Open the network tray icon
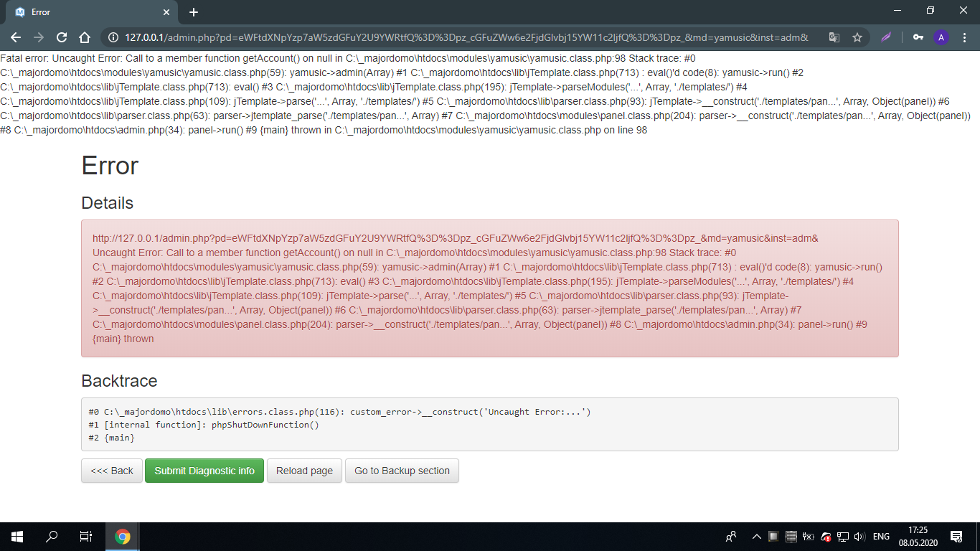The image size is (980, 551). 843,536
